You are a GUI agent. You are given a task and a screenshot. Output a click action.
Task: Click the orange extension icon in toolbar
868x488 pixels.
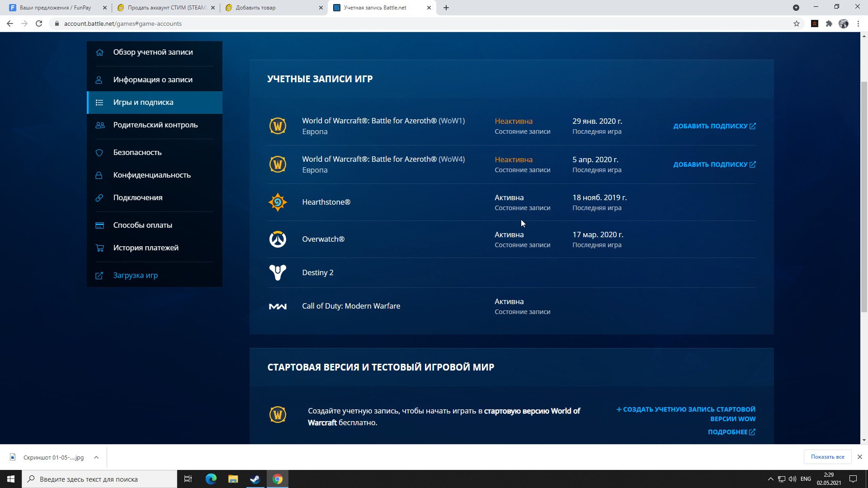815,23
